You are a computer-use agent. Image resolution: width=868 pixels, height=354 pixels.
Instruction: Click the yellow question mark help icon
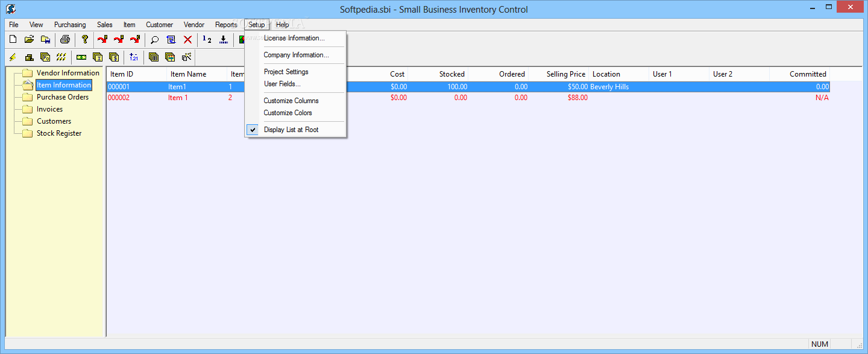[85, 40]
